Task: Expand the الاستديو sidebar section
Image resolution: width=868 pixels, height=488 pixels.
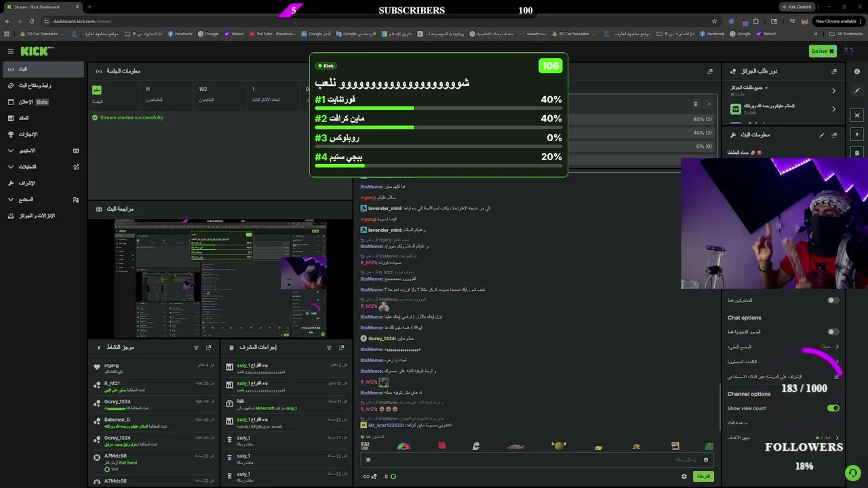Action: 43,150
